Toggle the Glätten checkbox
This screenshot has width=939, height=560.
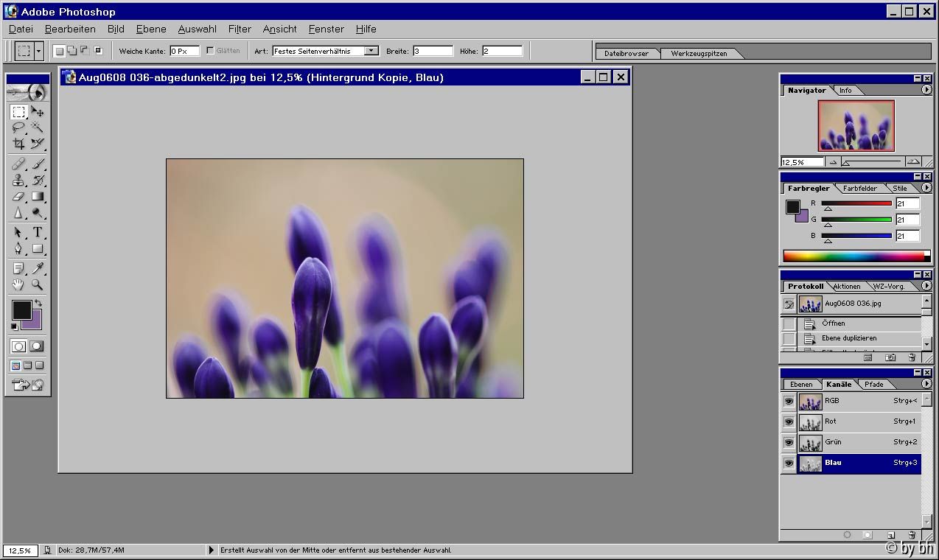click(x=211, y=51)
